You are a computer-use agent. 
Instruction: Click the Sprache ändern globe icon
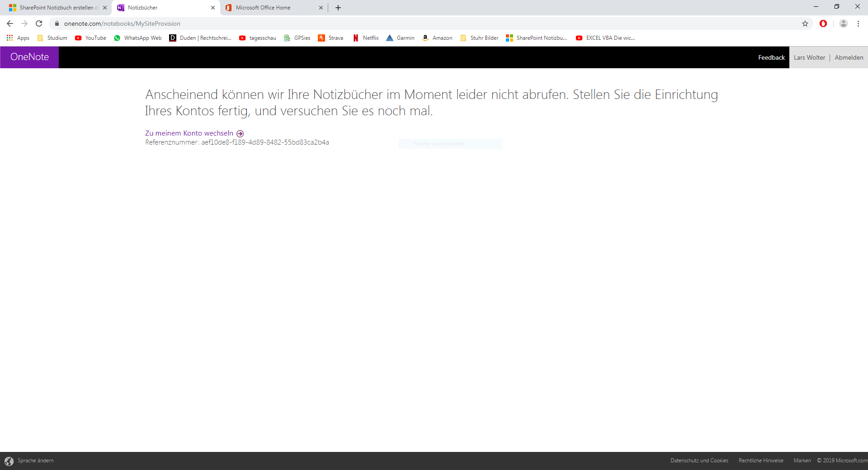pos(9,461)
